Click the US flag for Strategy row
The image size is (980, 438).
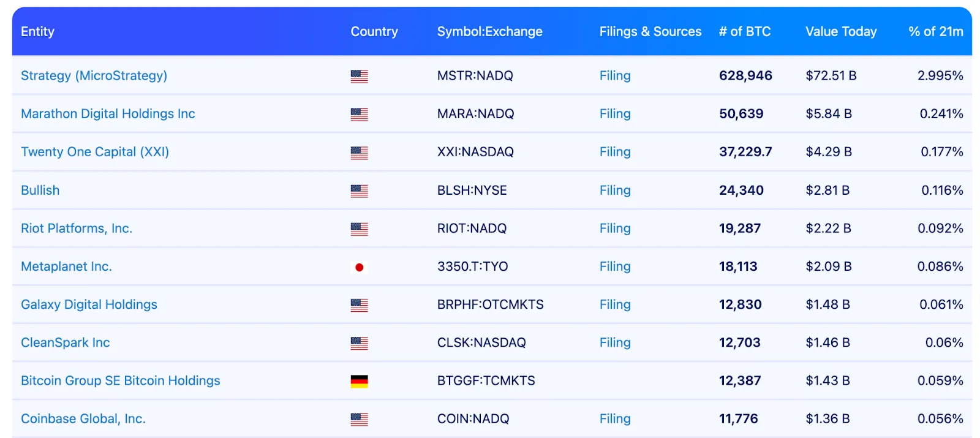click(359, 76)
